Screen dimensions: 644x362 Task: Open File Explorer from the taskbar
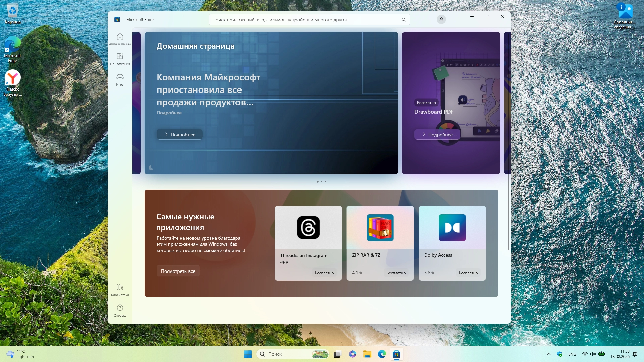367,354
